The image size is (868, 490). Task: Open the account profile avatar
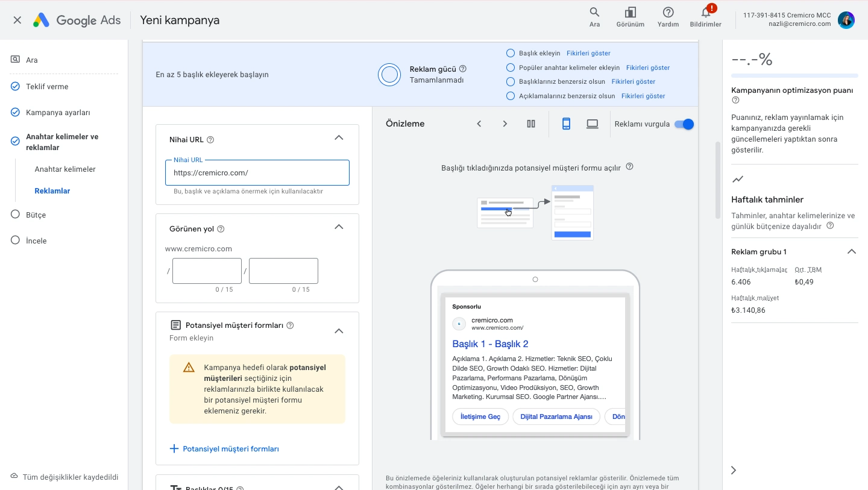(846, 20)
